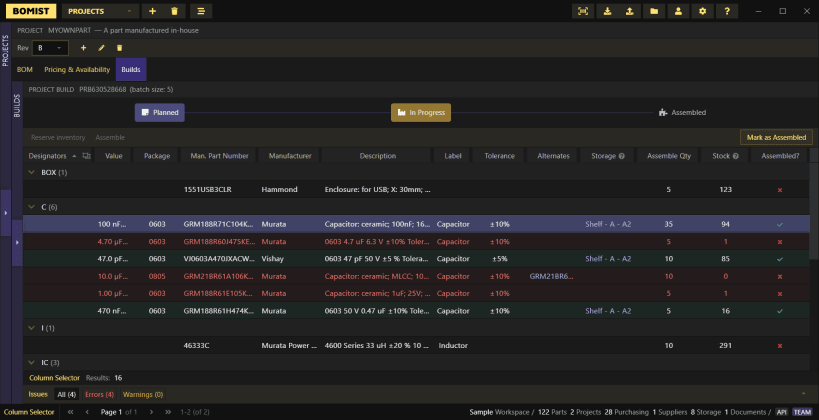The height and width of the screenshot is (420, 819).
Task: Switch to the BOM tab
Action: click(x=25, y=69)
